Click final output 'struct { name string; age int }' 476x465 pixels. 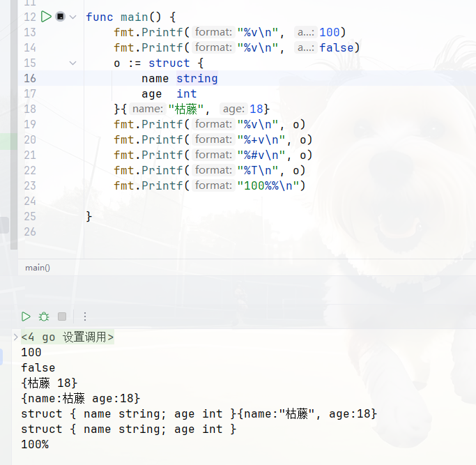coord(128,429)
